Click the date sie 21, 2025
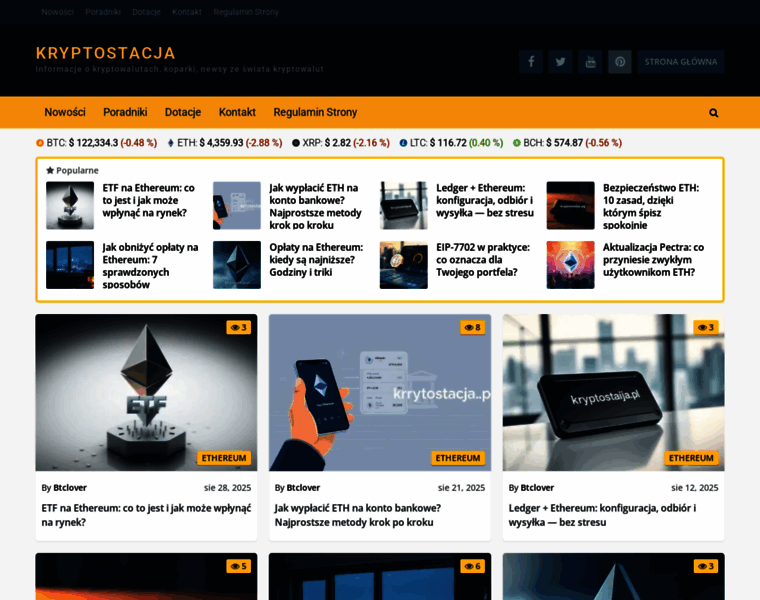 click(461, 488)
